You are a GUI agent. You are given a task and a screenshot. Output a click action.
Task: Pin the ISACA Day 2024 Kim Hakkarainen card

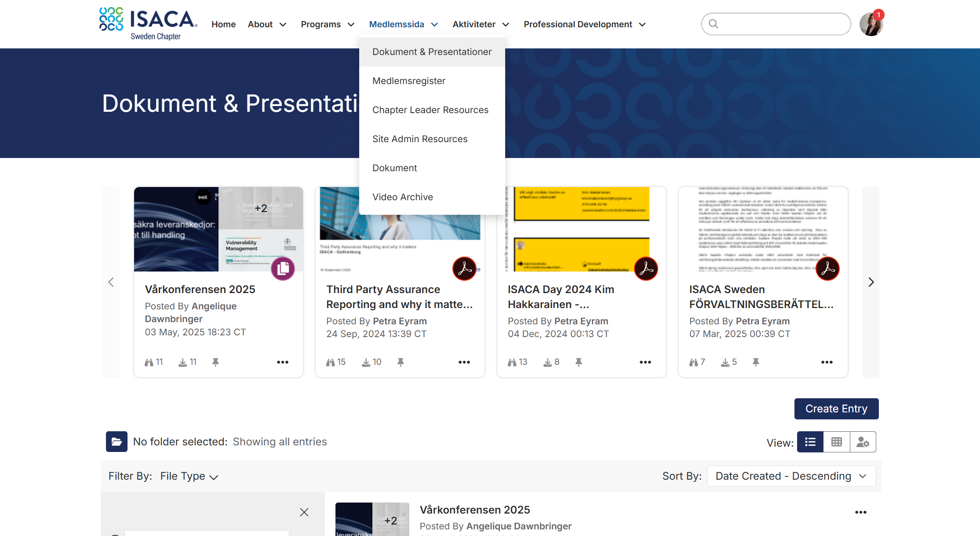pyautogui.click(x=579, y=362)
